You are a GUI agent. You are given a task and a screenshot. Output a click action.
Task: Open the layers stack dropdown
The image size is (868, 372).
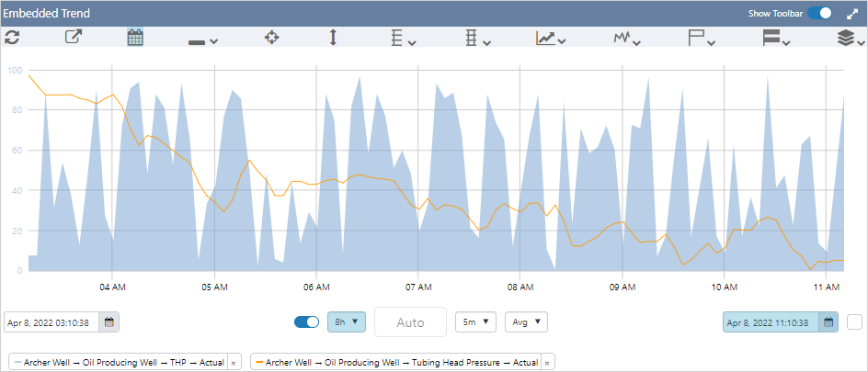click(x=851, y=39)
